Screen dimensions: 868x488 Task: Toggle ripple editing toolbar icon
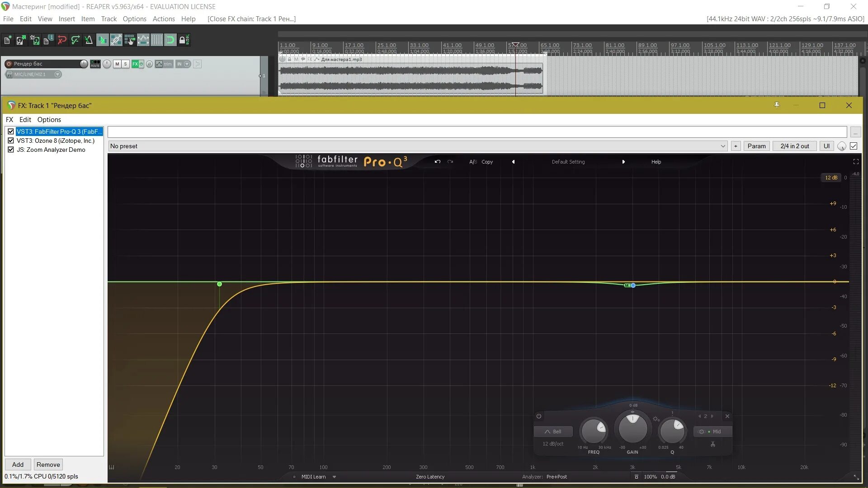[130, 40]
